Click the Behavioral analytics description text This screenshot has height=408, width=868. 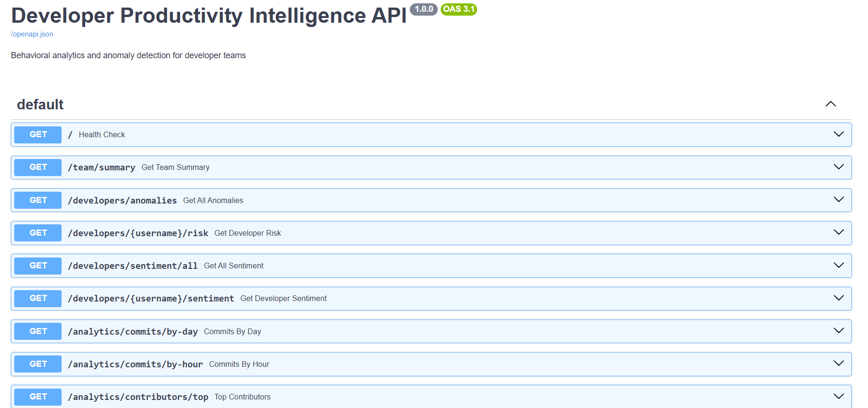pos(128,55)
